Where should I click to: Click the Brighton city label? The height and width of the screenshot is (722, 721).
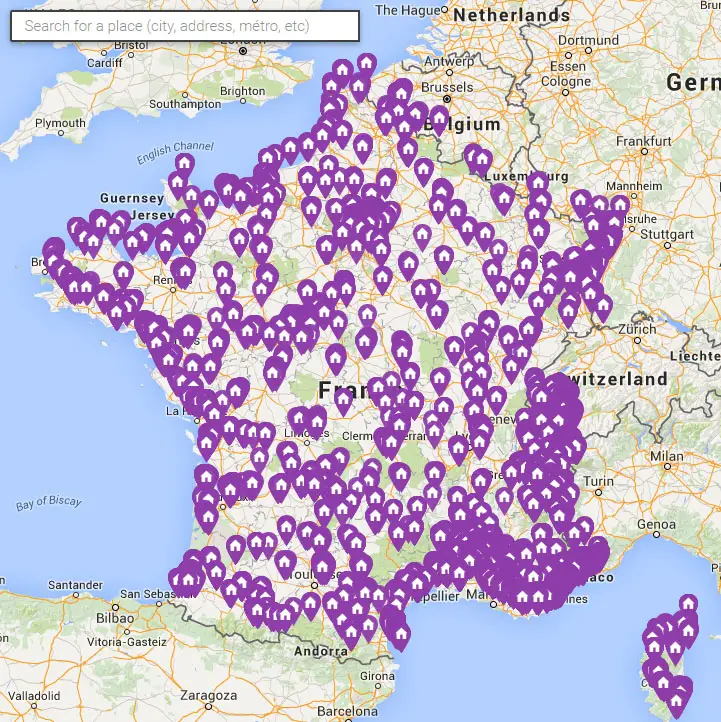click(242, 91)
